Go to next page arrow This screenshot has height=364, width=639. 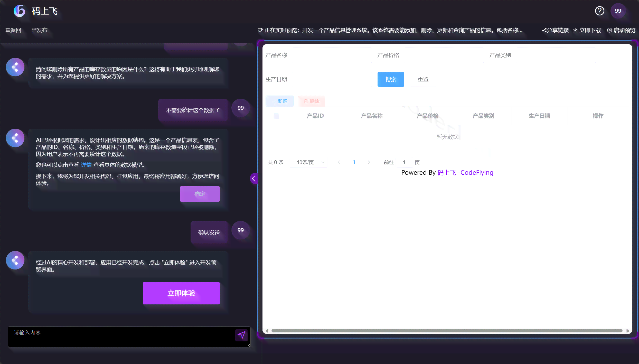click(369, 162)
